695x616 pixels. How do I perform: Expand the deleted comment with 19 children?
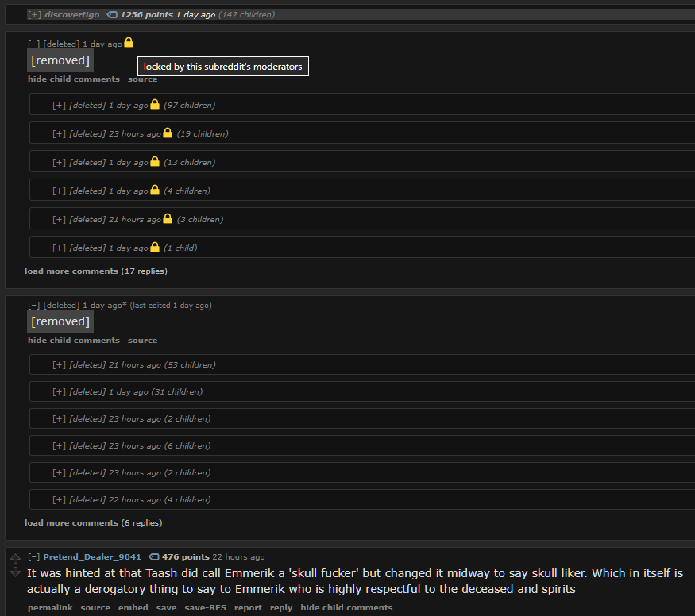click(x=59, y=133)
